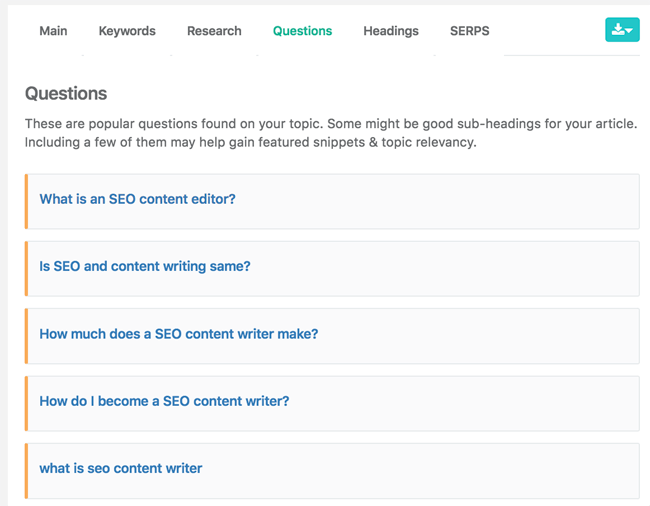Click the Questions section heading

click(x=66, y=93)
